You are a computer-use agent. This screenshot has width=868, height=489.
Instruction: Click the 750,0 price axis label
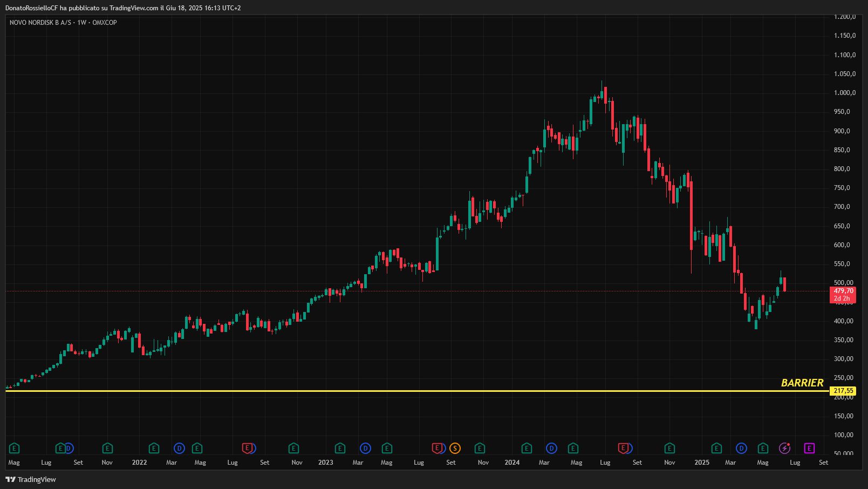tap(842, 188)
